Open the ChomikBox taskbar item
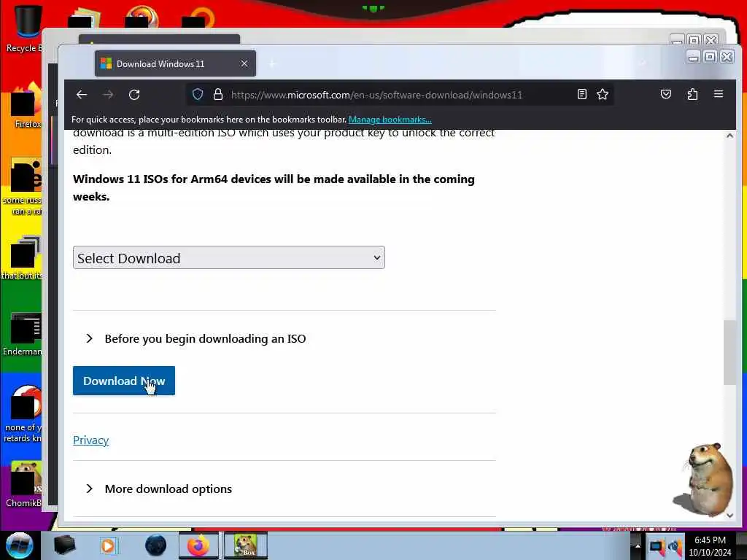747x560 pixels. [246, 545]
